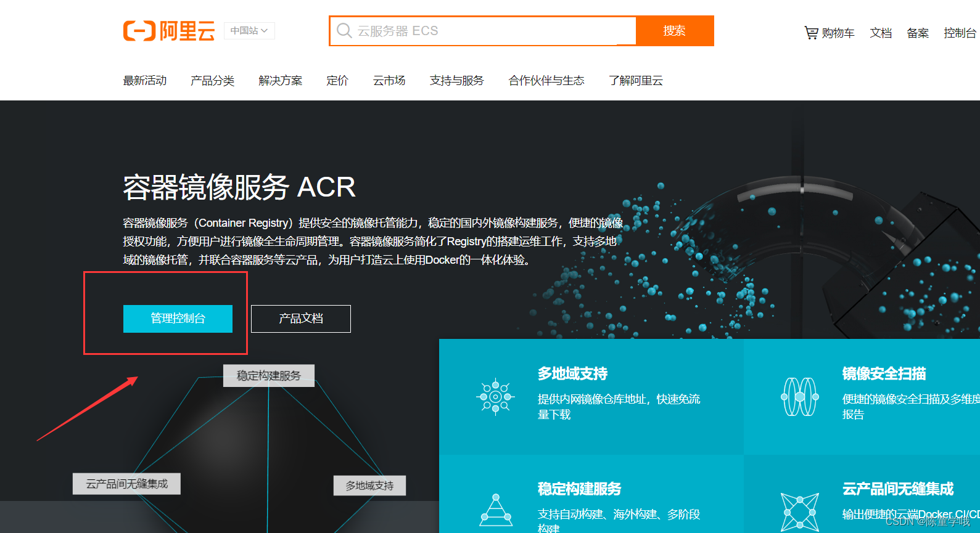Open the 合作伙伴与生态 menu
The image size is (980, 533).
pyautogui.click(x=546, y=81)
